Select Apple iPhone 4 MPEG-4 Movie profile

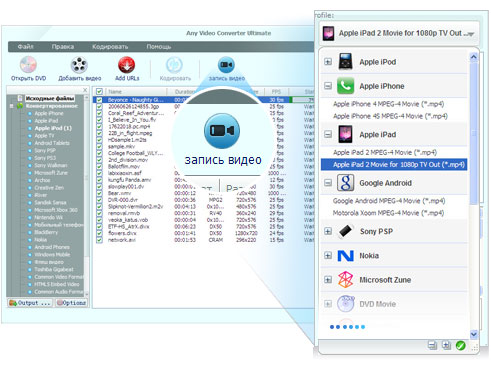tap(388, 104)
